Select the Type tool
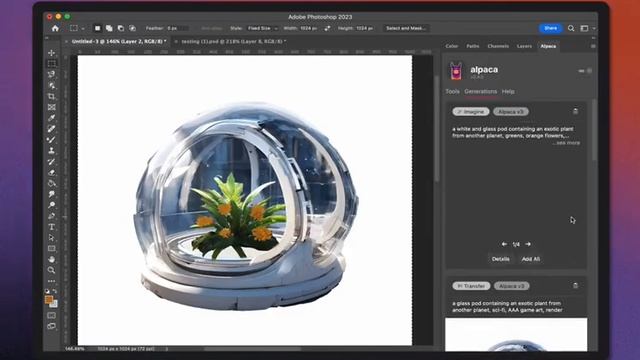 51,227
